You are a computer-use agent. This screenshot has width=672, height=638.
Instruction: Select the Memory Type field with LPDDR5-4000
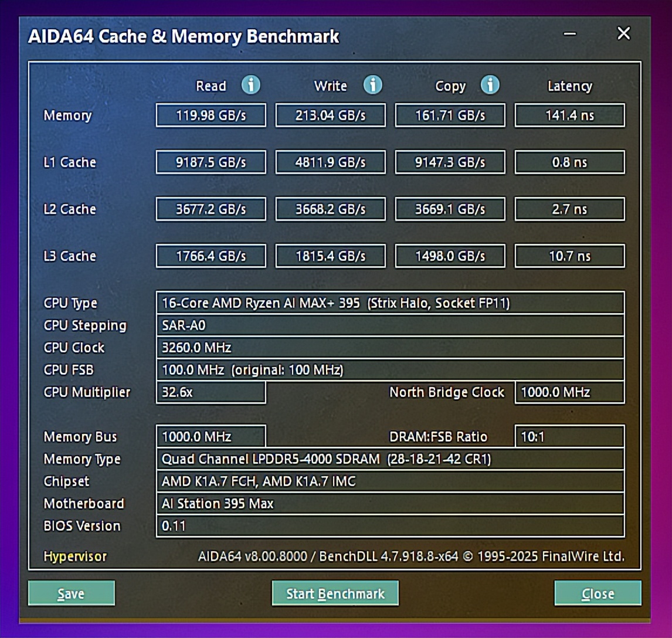coord(391,459)
